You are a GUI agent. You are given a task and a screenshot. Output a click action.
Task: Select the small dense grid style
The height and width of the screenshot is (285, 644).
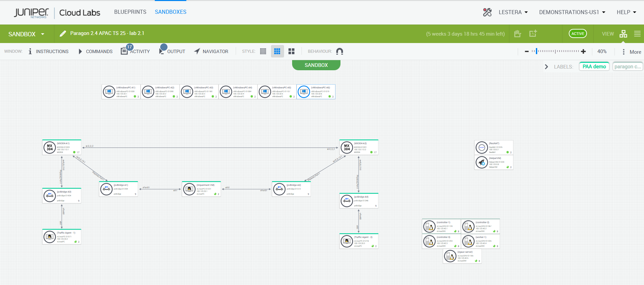pyautogui.click(x=263, y=51)
